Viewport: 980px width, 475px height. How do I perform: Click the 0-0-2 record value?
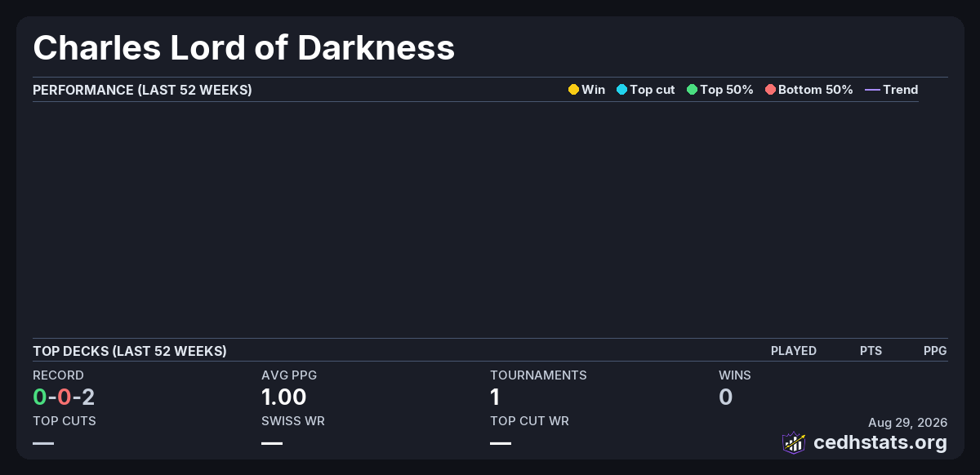point(64,397)
